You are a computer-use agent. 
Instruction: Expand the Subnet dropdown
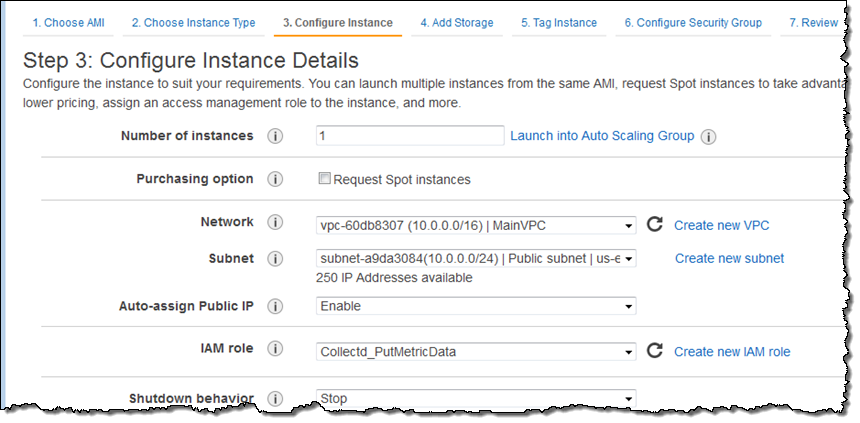(476, 259)
